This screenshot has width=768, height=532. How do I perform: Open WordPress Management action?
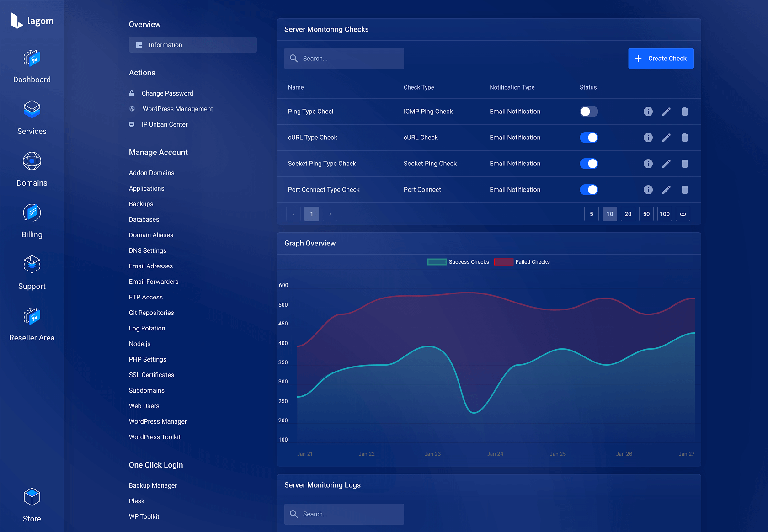pos(178,109)
